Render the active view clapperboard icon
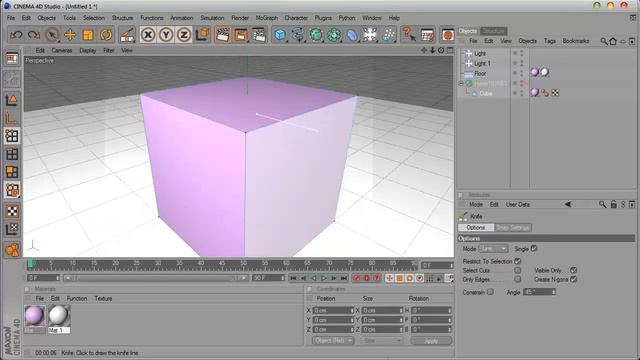This screenshot has width=640, height=360. pyautogui.click(x=222, y=35)
